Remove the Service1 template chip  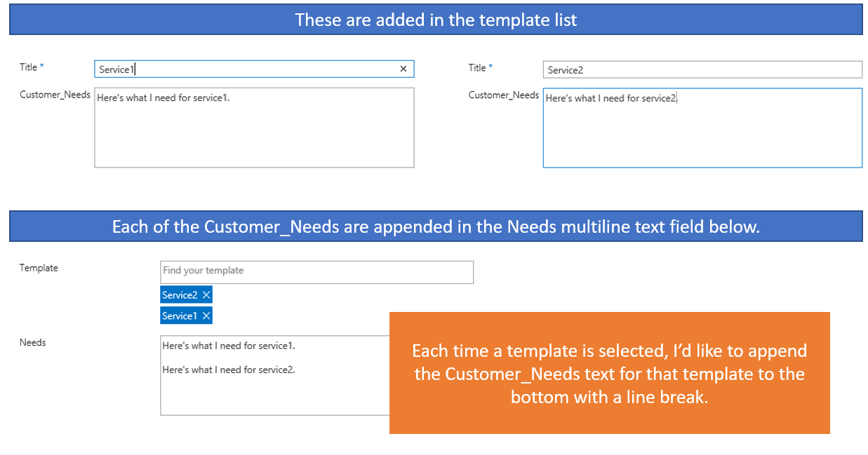pos(206,315)
